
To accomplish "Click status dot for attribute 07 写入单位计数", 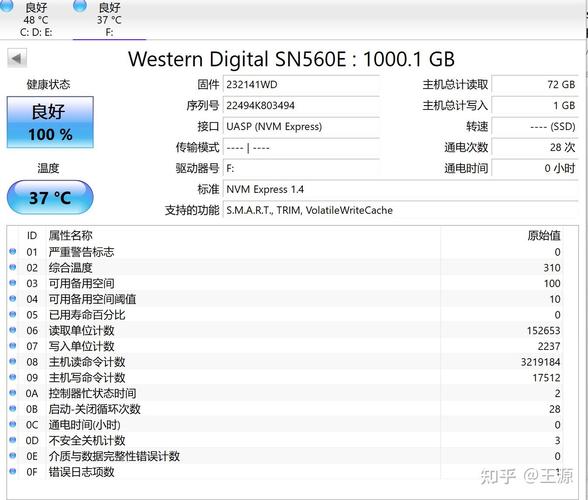I will [x=13, y=346].
